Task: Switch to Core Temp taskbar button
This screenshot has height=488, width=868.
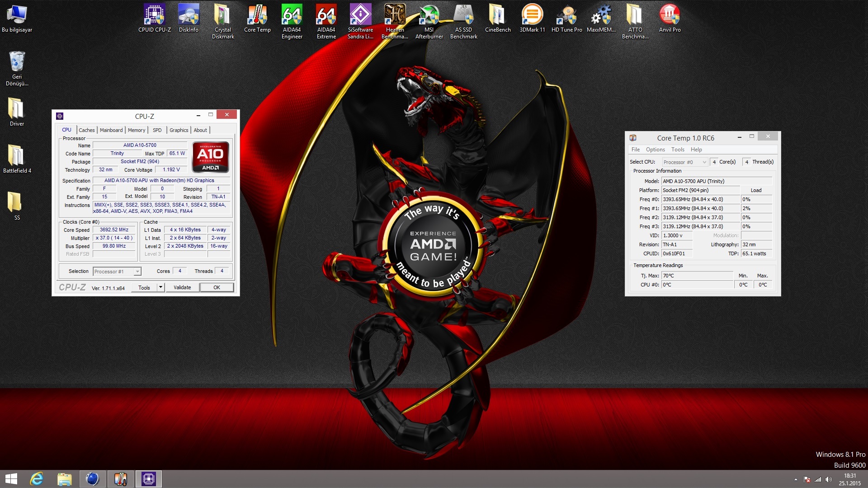Action: pos(120,479)
